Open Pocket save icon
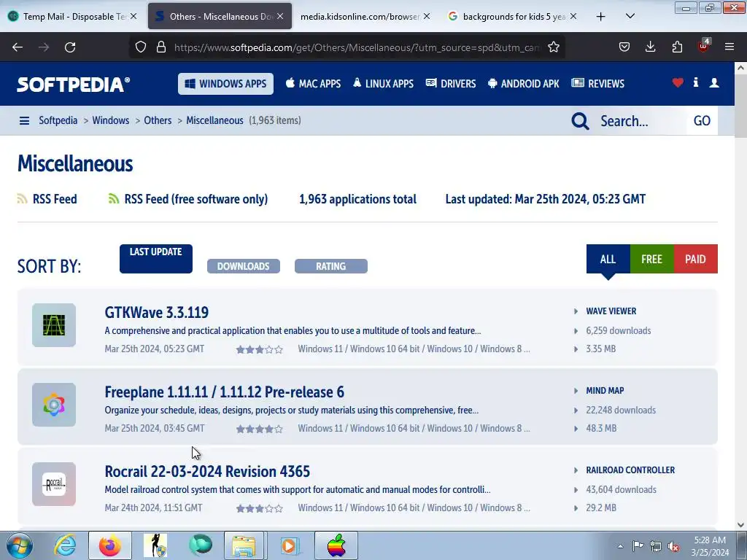Image resolution: width=747 pixels, height=560 pixels. point(624,47)
